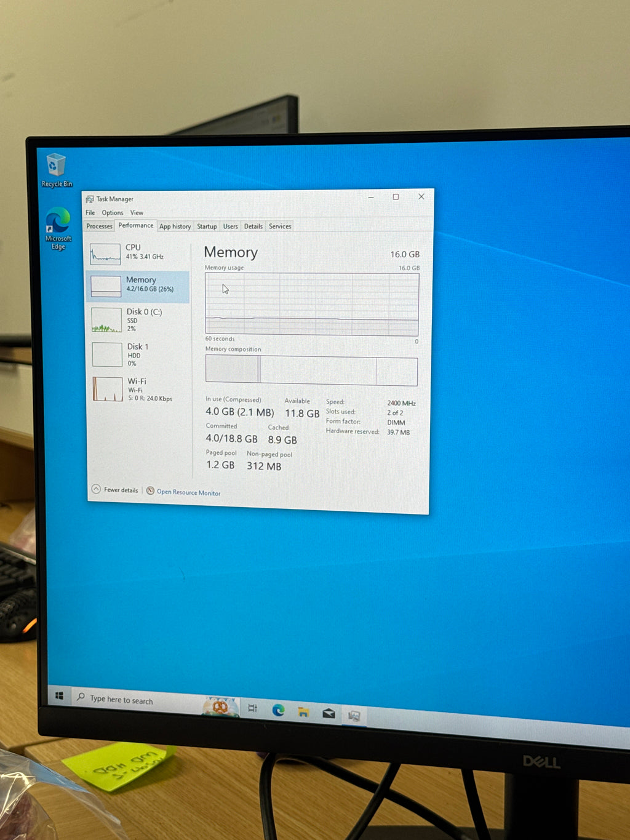Screen dimensions: 630x840
Task: Open the Recycle Bin desktop icon
Action: click(56, 170)
